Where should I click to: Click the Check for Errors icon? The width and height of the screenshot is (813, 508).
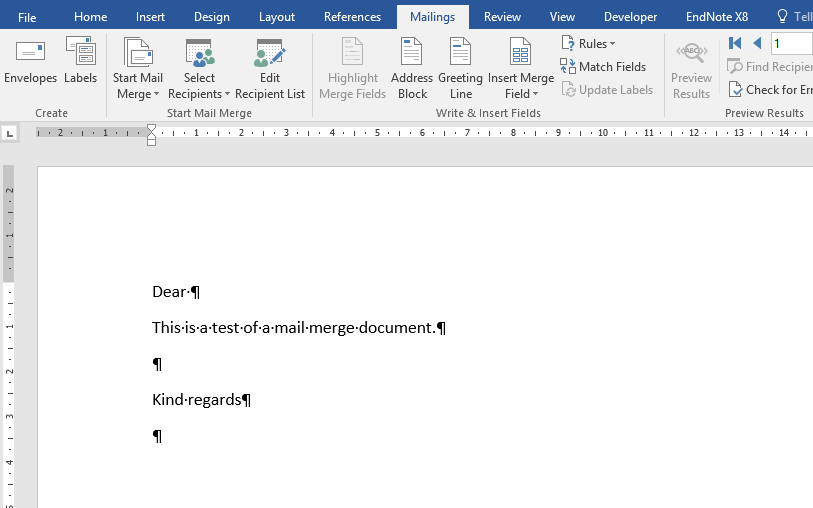point(736,90)
